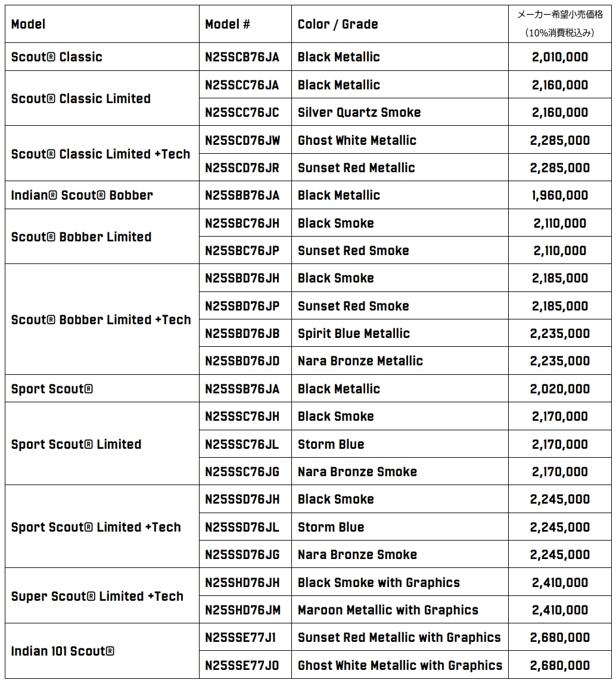Click the Scout Classic Limited model cell

pyautogui.click(x=102, y=98)
